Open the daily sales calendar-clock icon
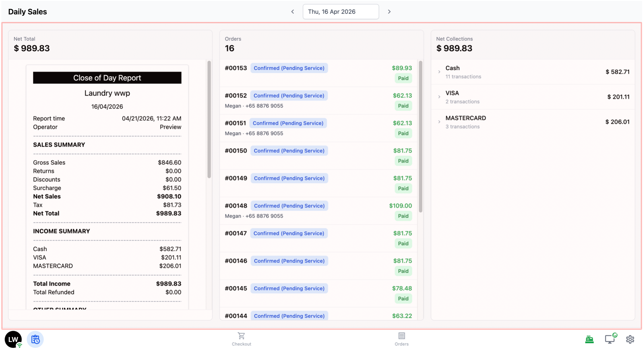The width and height of the screenshot is (644, 354). click(35, 339)
